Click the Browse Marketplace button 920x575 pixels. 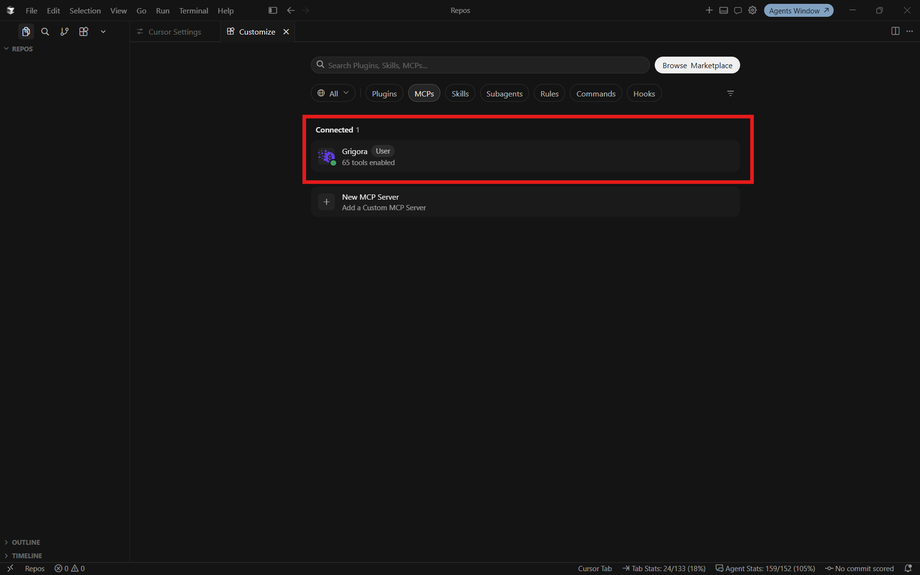pyautogui.click(x=697, y=65)
